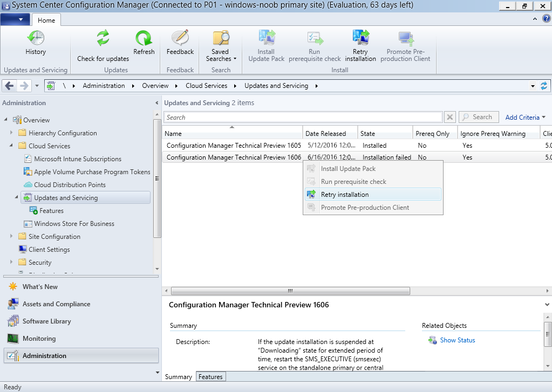Open the blue application menu button
552x392 pixels.
click(x=15, y=19)
